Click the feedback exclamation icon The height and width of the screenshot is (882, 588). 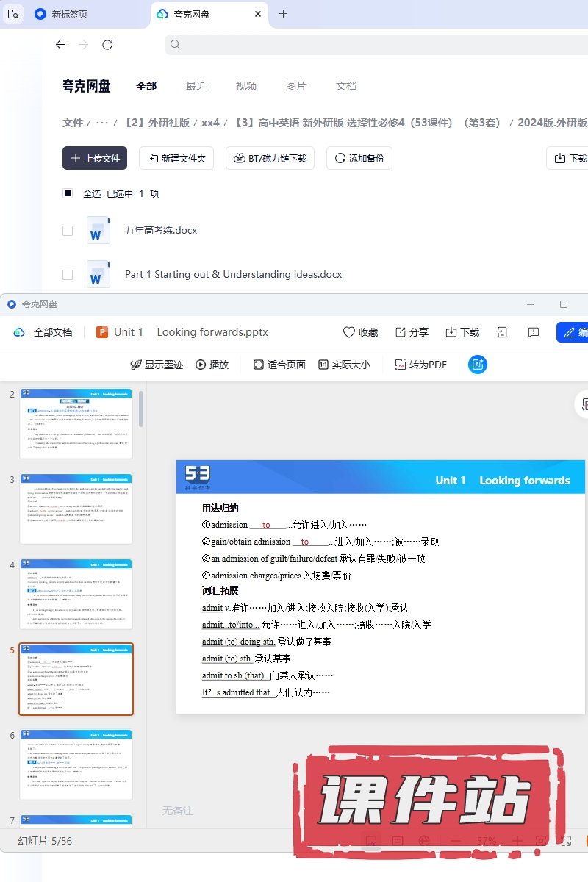(534, 332)
